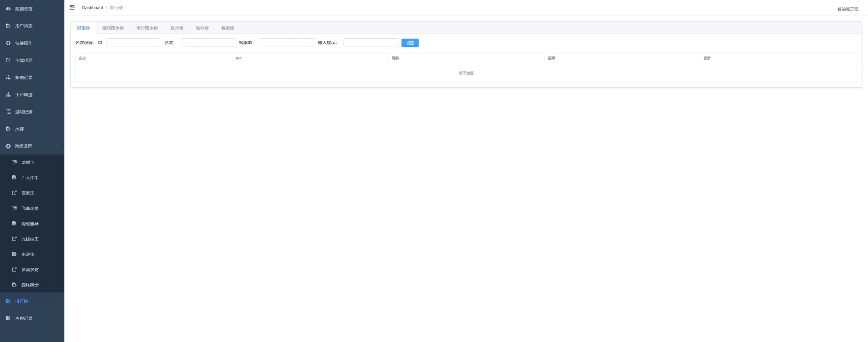Click the 操作 column header

click(x=778, y=58)
